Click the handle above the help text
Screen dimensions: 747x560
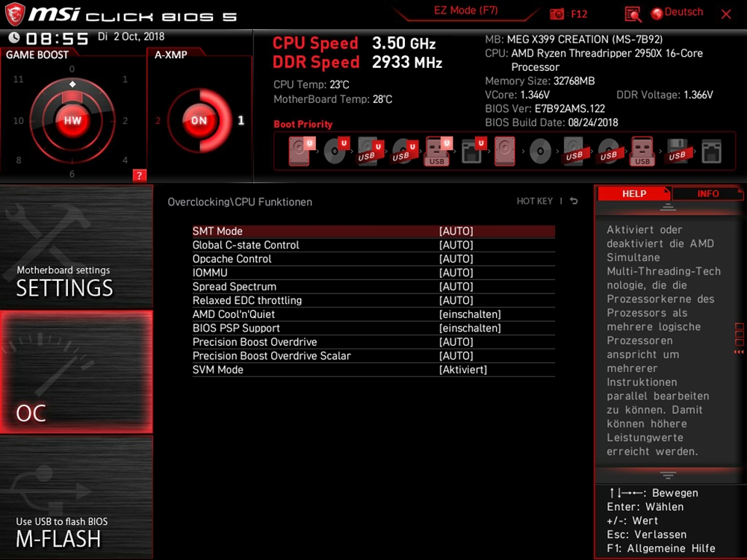[668, 207]
